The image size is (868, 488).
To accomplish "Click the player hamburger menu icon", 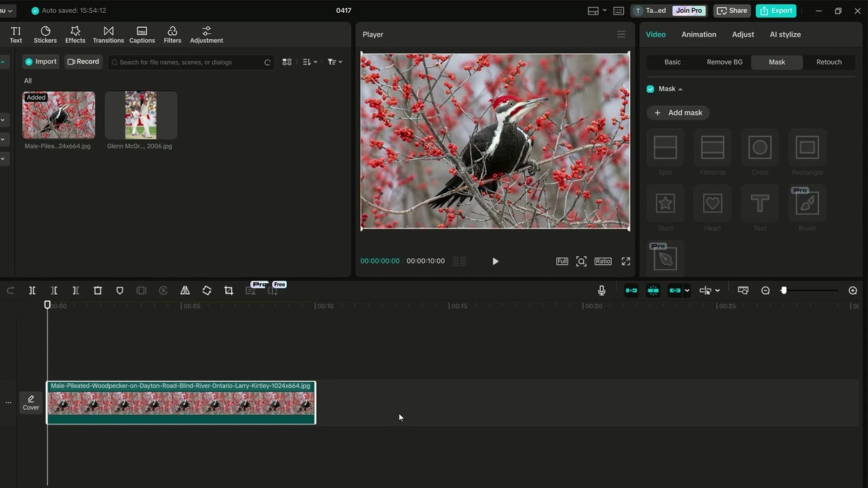I will (621, 34).
